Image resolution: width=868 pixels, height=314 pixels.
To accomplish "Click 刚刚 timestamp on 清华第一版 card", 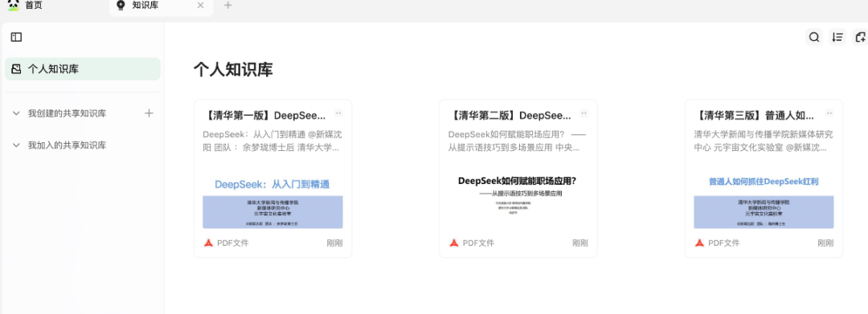I will click(335, 243).
